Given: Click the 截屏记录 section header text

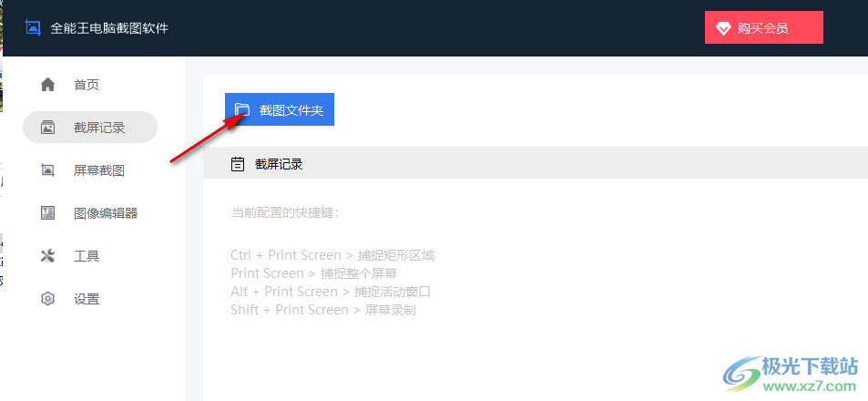Looking at the screenshot, I should point(279,164).
